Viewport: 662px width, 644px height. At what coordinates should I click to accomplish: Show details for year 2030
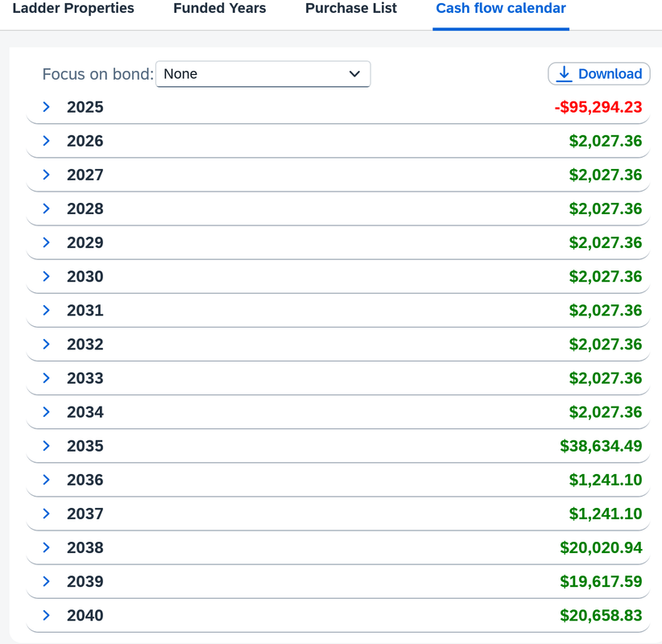pyautogui.click(x=47, y=276)
